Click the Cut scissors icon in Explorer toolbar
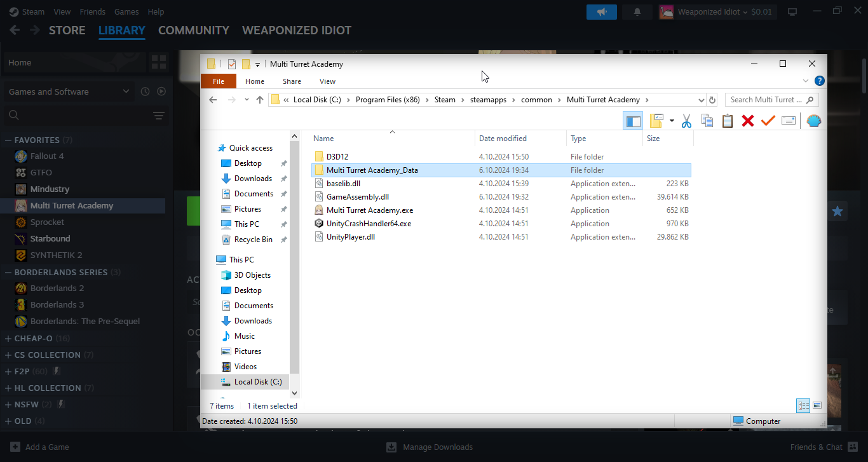The width and height of the screenshot is (868, 462). 686,121
